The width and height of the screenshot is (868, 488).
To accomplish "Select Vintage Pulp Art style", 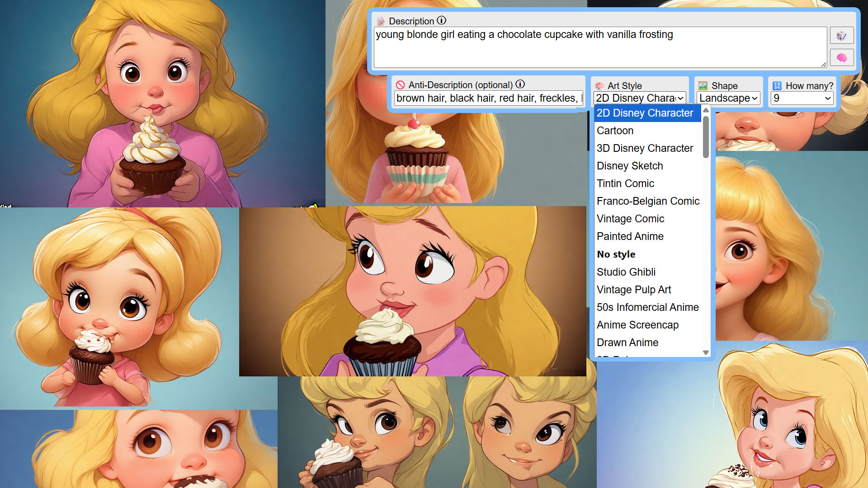I will coord(647,290).
